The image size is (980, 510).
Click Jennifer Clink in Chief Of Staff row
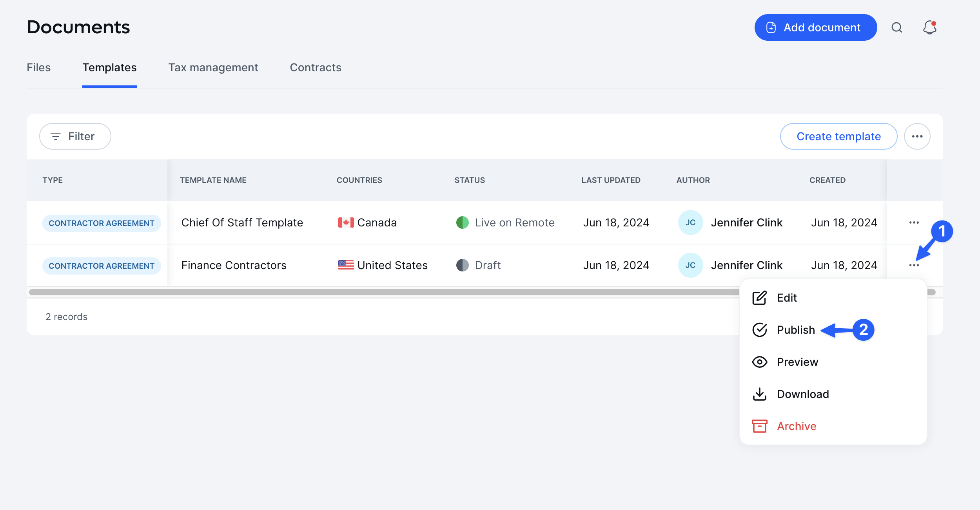[747, 222]
